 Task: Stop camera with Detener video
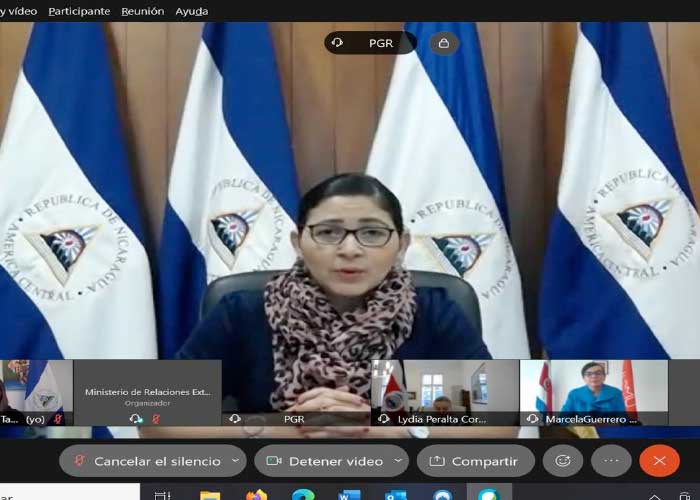tap(323, 461)
